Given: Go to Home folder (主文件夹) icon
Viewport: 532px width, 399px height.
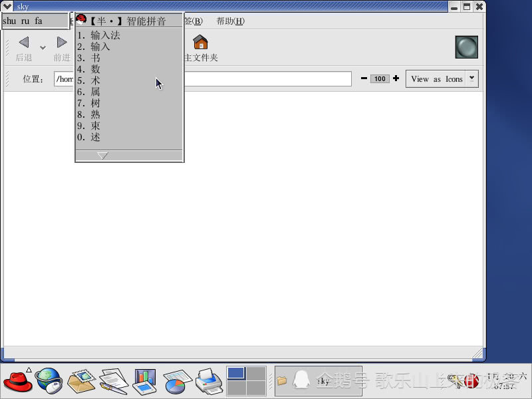Looking at the screenshot, I should 200,42.
